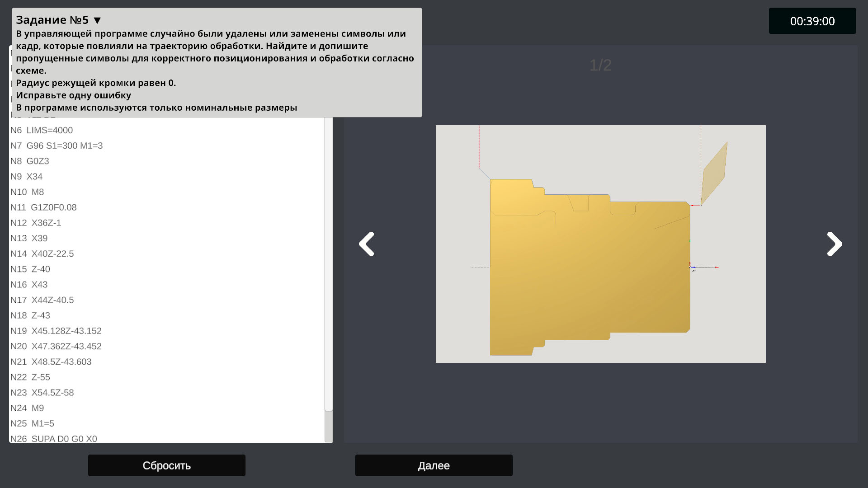The height and width of the screenshot is (488, 868).
Task: Click the cutting tool insert in schematic
Action: (x=714, y=174)
